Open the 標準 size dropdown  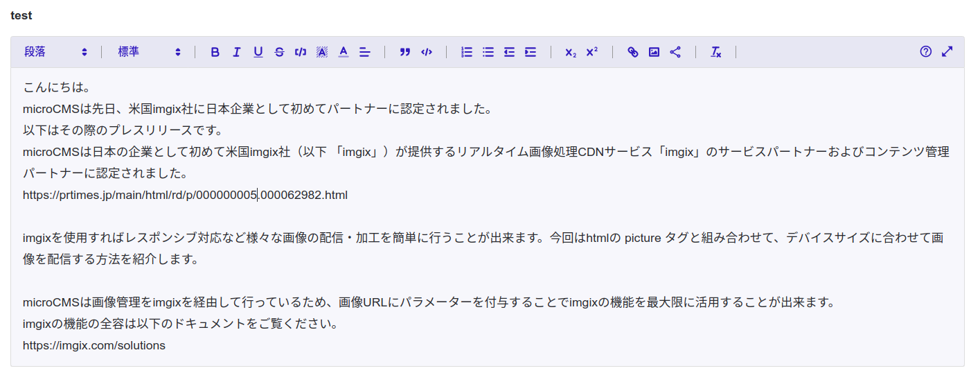[149, 52]
